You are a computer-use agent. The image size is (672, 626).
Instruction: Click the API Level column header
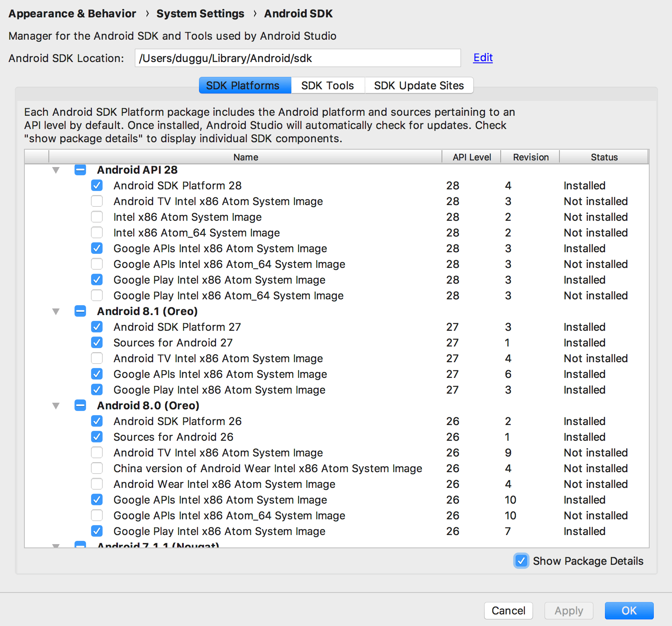[x=471, y=157]
